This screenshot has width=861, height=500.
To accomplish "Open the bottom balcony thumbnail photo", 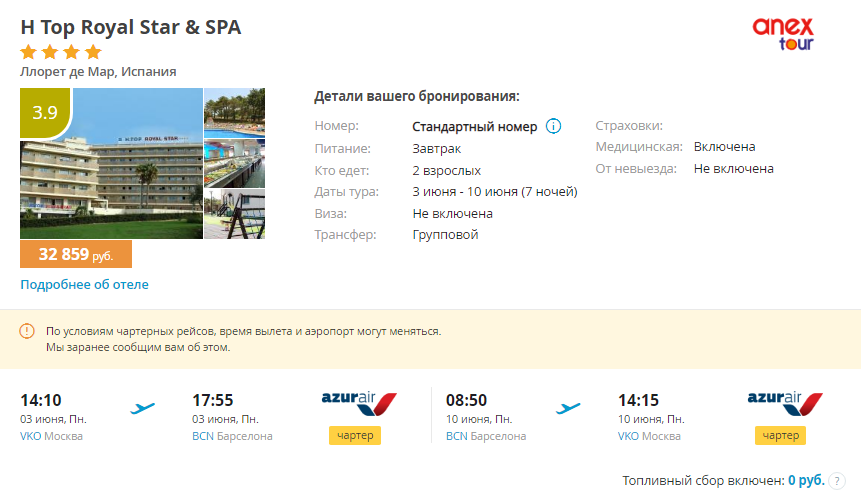I will 234,214.
